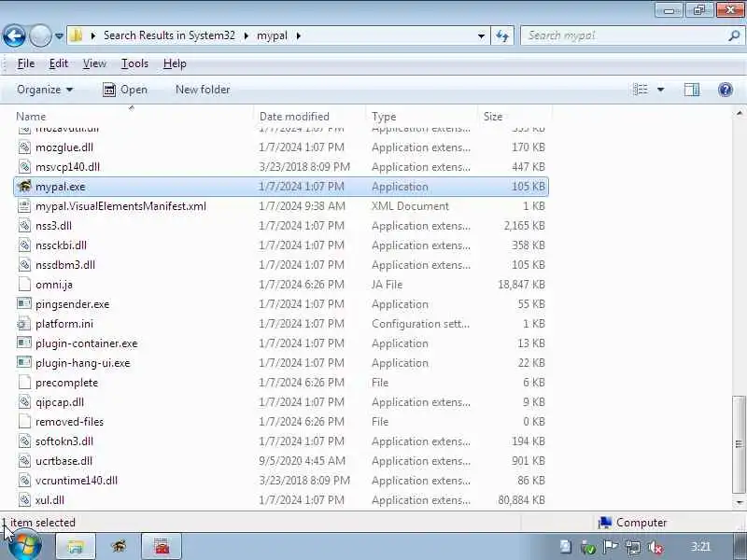Open the Mypal browser taskbar icon

pos(119,547)
